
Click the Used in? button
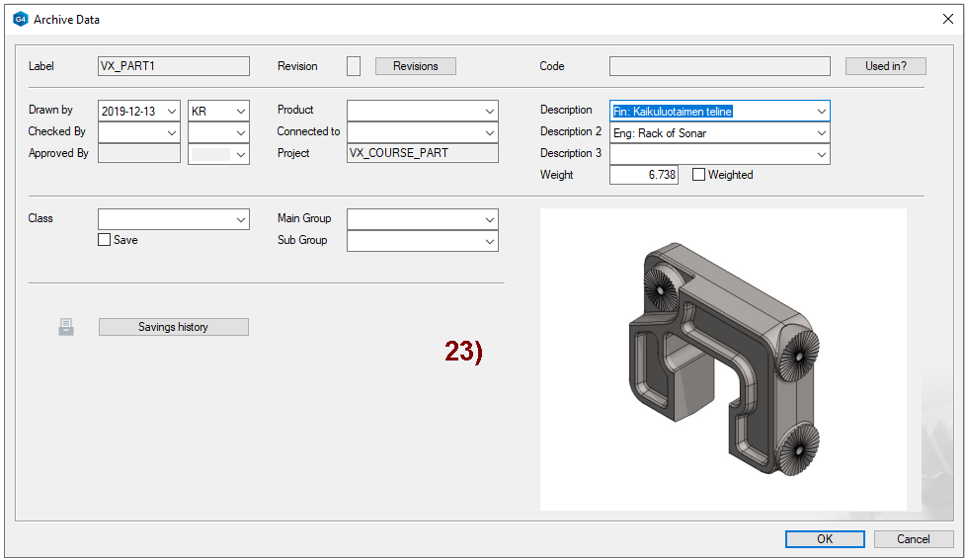(x=885, y=66)
